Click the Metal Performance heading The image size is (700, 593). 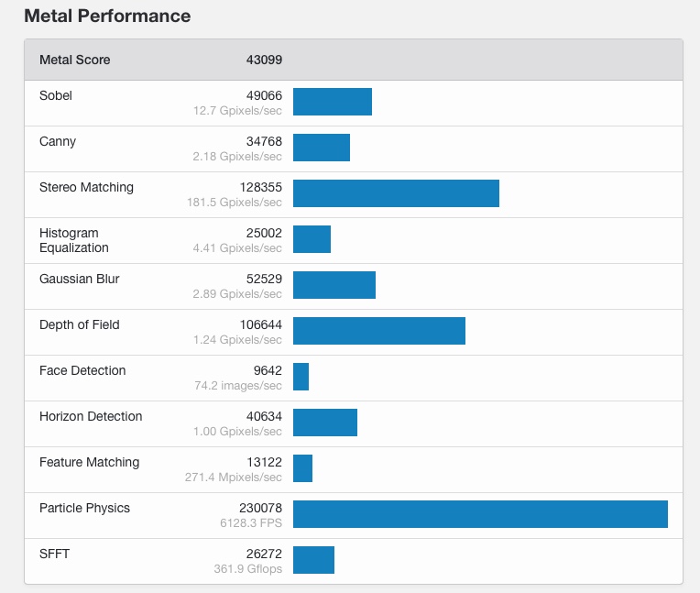pos(107,16)
